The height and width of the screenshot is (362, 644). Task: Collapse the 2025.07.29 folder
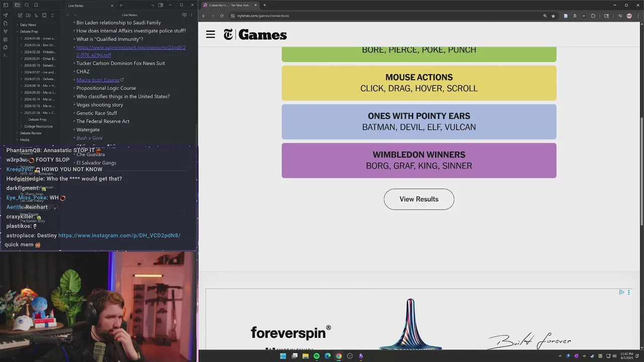click(x=39, y=113)
